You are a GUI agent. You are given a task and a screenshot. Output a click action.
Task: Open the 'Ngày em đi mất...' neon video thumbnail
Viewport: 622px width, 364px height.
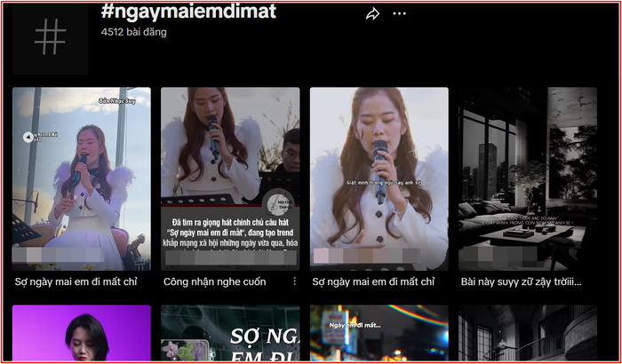click(x=379, y=333)
